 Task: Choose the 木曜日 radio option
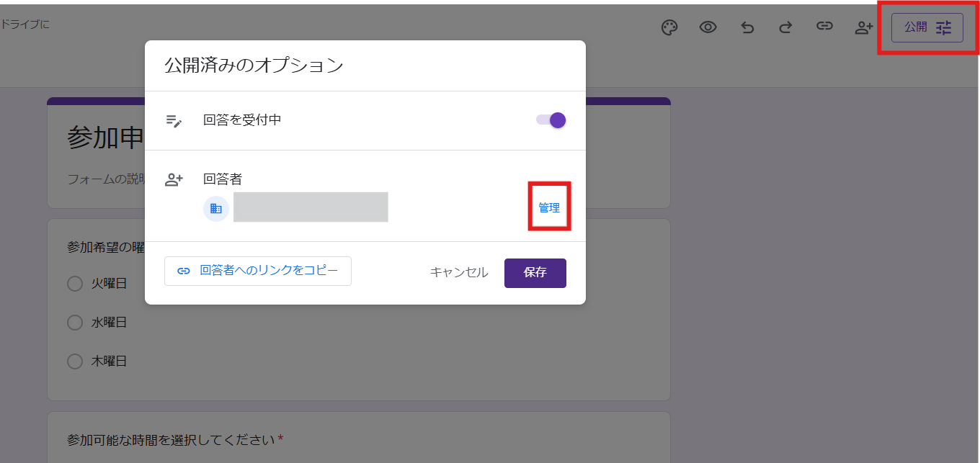pos(75,361)
